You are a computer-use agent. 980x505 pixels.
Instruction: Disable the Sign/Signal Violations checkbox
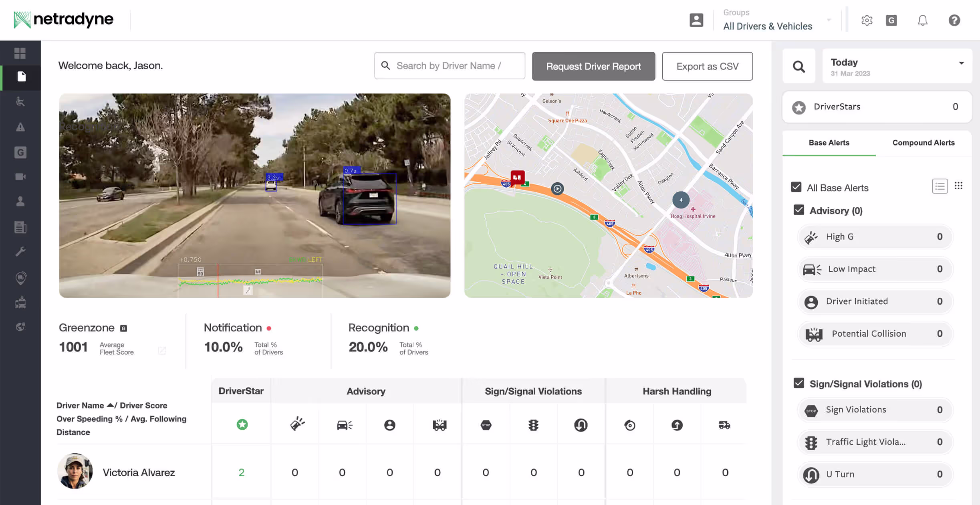tap(799, 383)
